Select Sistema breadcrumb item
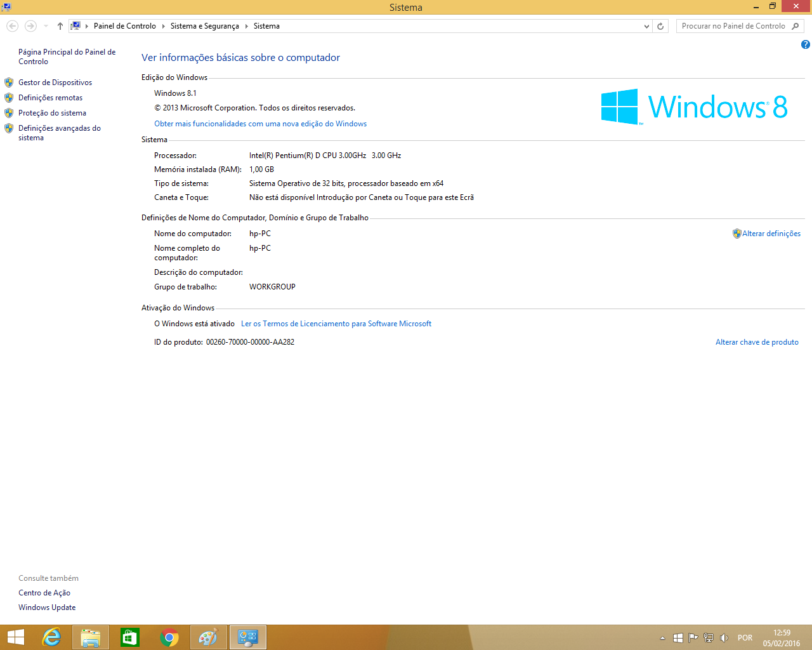This screenshot has height=650, width=812. coord(266,26)
